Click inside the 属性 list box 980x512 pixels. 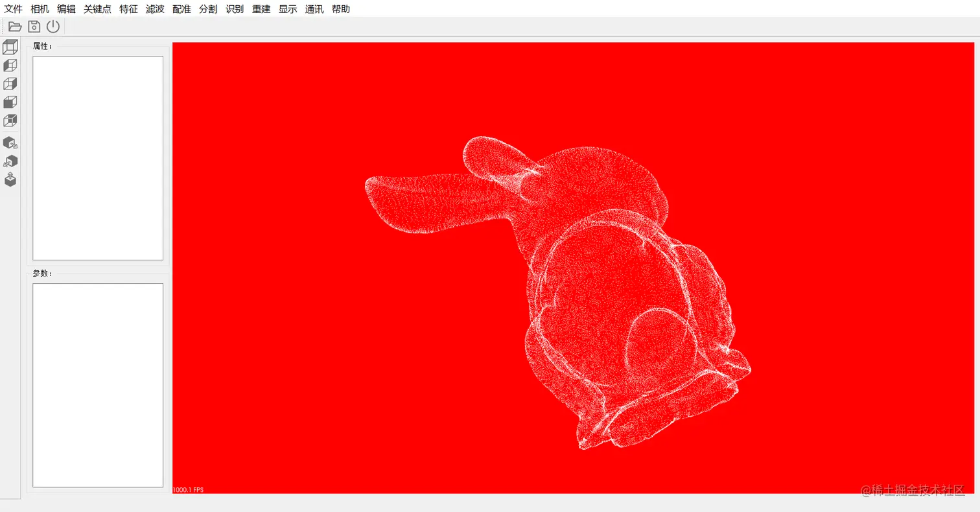tap(98, 158)
